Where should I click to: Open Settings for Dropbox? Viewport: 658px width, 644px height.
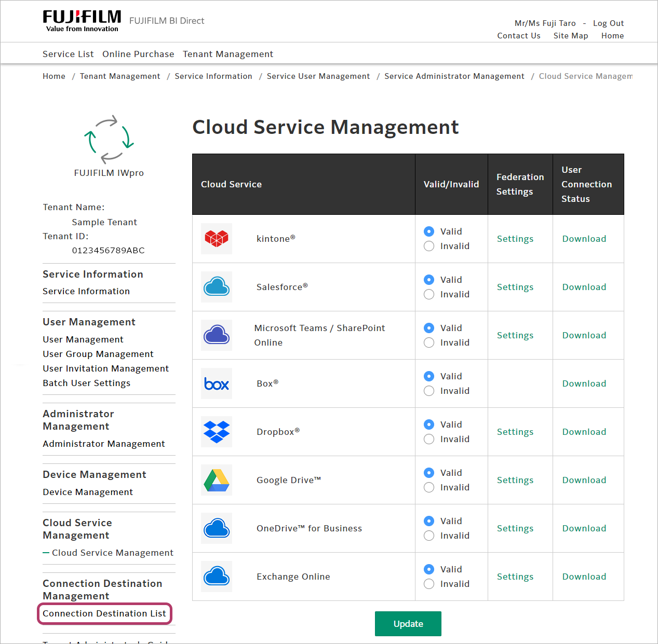515,432
